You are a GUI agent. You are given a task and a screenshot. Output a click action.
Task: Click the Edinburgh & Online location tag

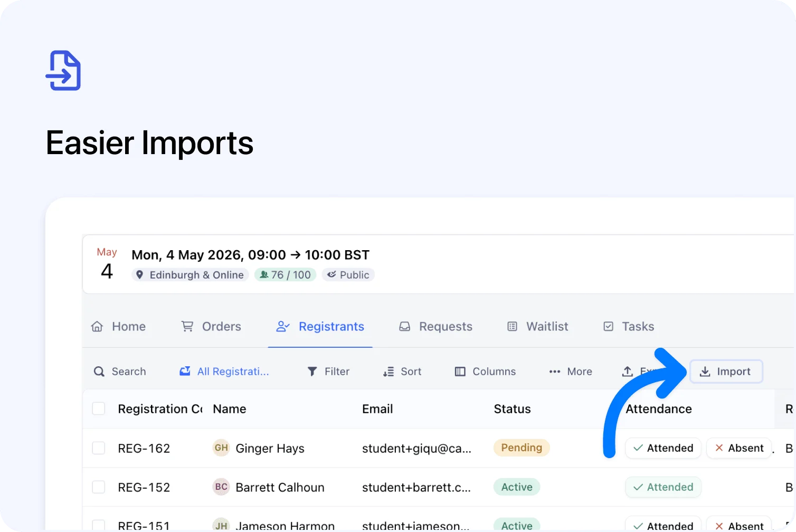pyautogui.click(x=190, y=274)
